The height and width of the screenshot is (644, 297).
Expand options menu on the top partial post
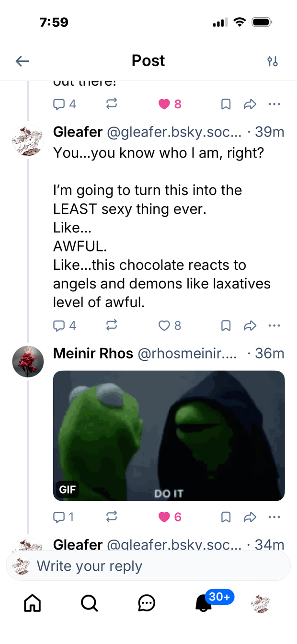click(274, 104)
